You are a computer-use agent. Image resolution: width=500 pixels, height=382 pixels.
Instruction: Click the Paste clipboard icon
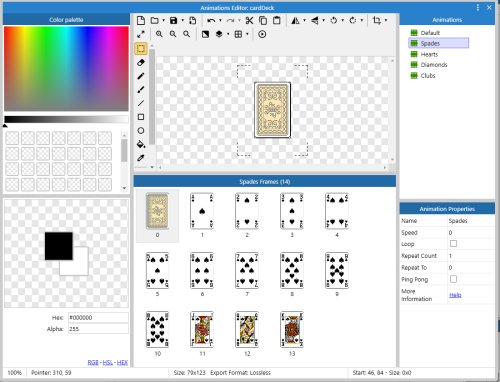click(277, 20)
